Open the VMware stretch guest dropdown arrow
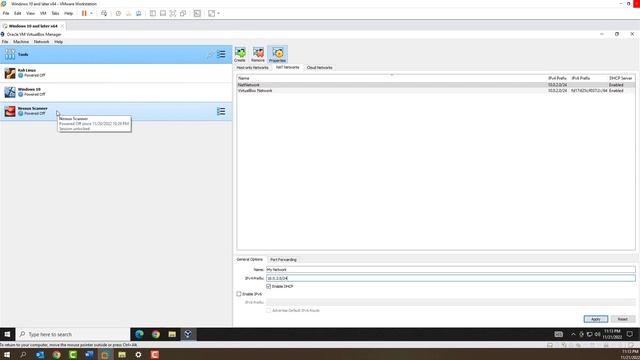Screen dimensions: 640x360 [219, 13]
